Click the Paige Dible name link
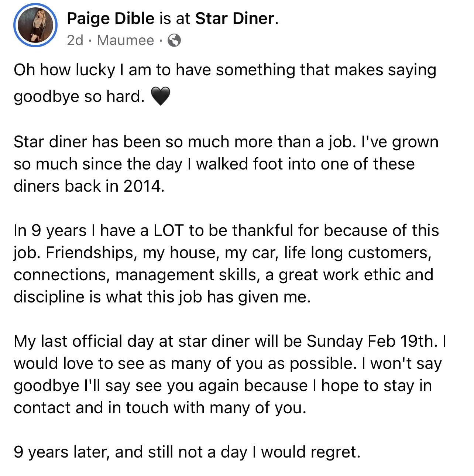This screenshot has width=474, height=476. click(x=111, y=18)
